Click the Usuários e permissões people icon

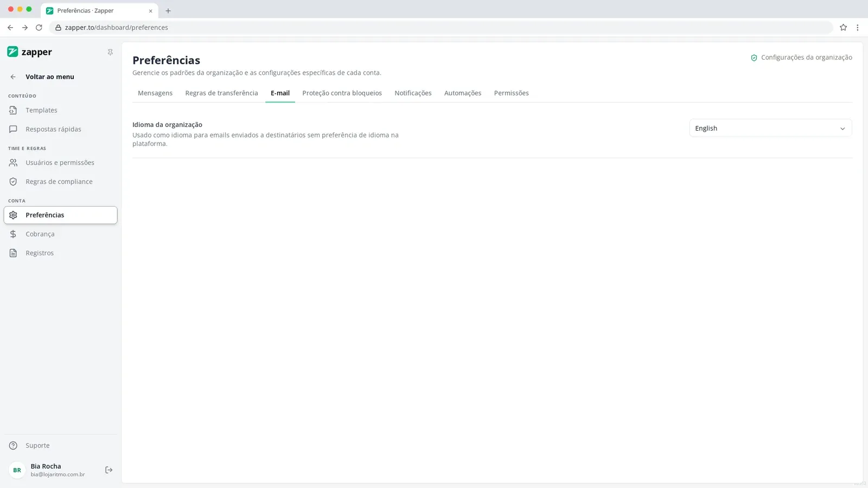pyautogui.click(x=13, y=163)
